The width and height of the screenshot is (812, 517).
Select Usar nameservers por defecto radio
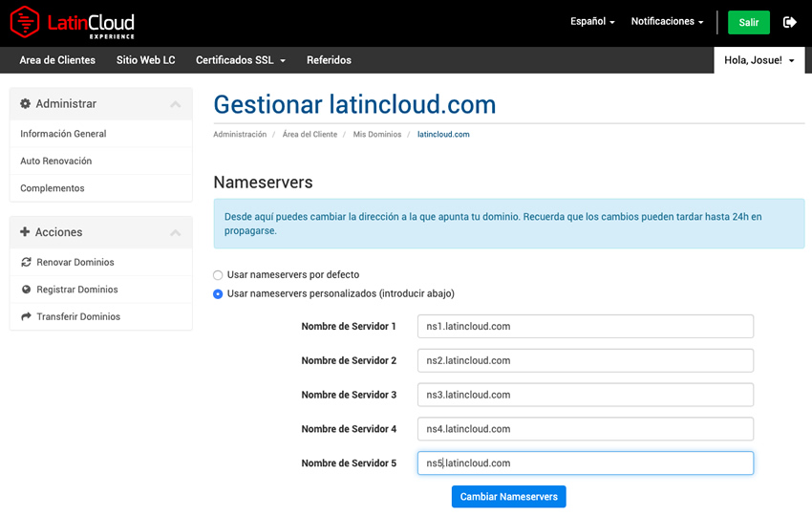tap(218, 275)
